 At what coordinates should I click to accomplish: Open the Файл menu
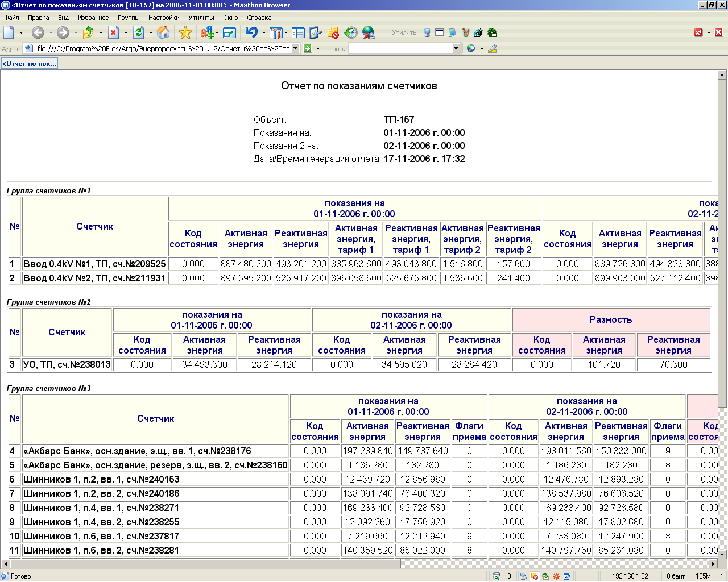[x=11, y=18]
